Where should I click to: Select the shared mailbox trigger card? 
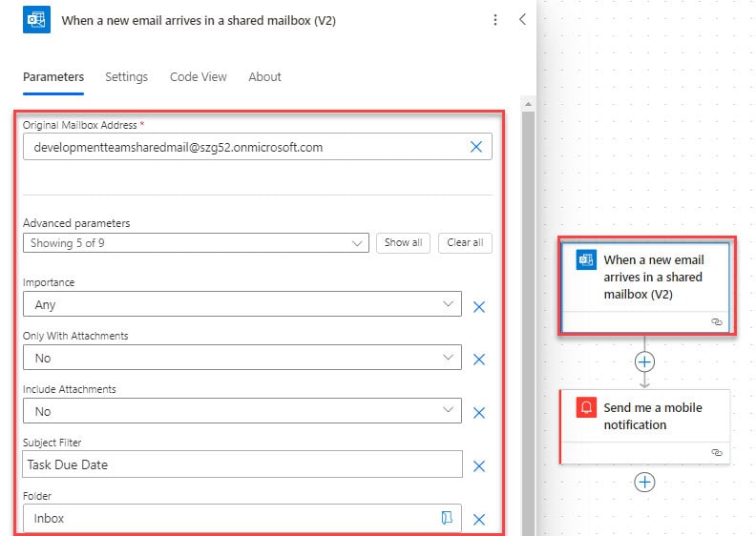pyautogui.click(x=646, y=286)
